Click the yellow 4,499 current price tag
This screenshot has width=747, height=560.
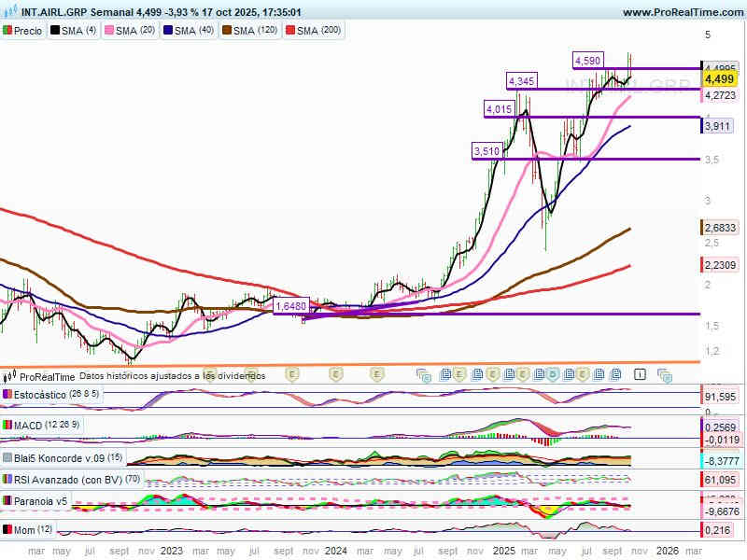719,80
